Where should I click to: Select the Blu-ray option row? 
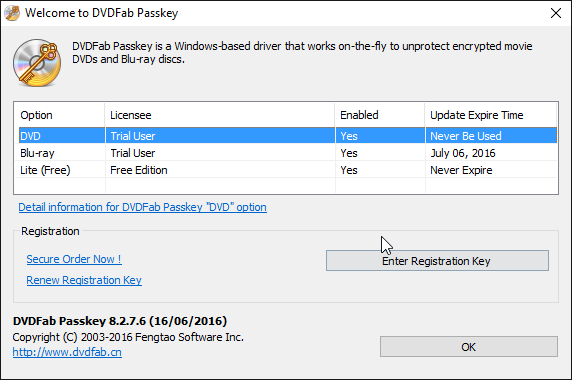[x=288, y=153]
